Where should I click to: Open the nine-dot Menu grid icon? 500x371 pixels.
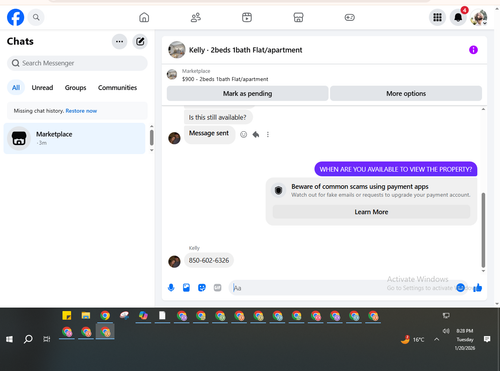[x=437, y=17]
